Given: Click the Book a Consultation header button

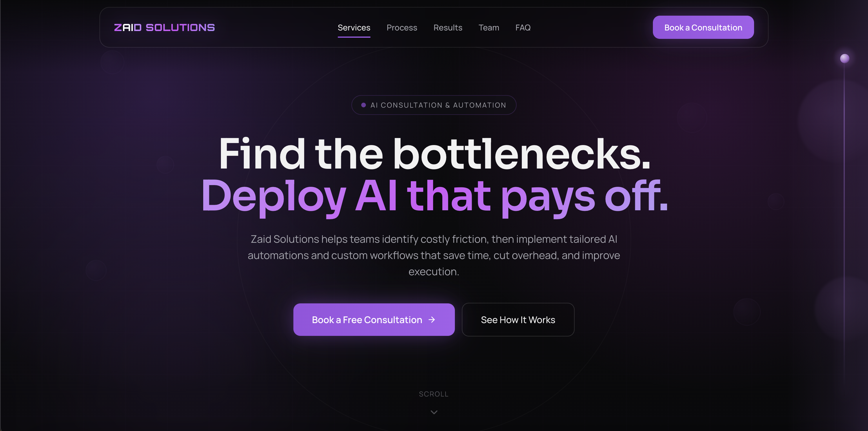Looking at the screenshot, I should [x=703, y=27].
